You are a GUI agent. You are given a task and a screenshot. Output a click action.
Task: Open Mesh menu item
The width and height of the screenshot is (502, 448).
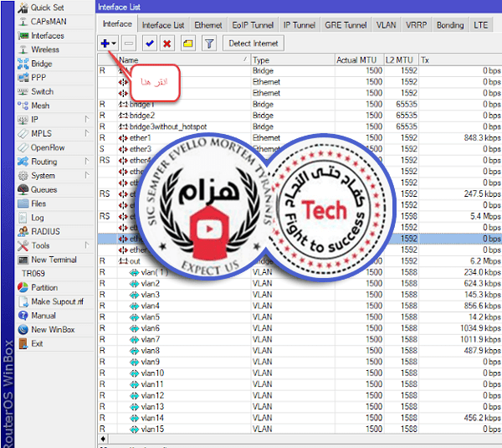54,106
